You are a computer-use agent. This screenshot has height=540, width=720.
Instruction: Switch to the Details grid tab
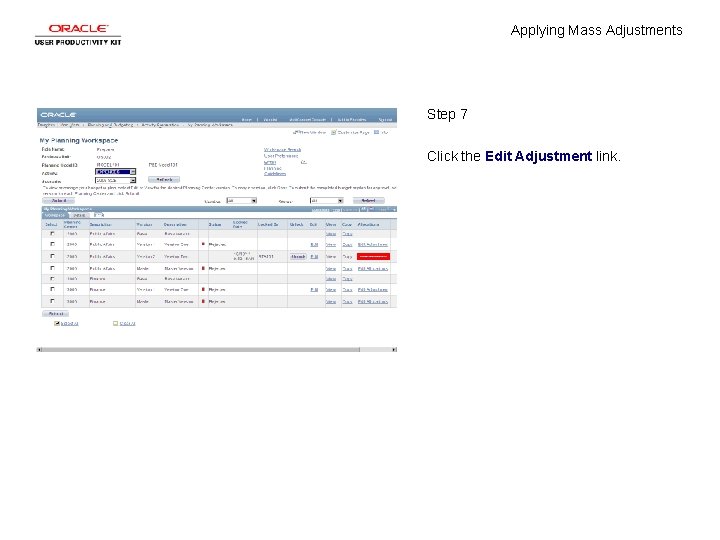(x=79, y=215)
